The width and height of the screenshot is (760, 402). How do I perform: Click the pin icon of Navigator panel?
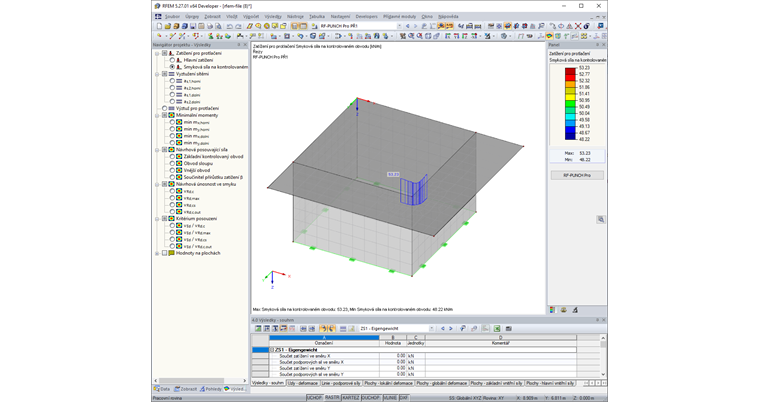[238, 45]
